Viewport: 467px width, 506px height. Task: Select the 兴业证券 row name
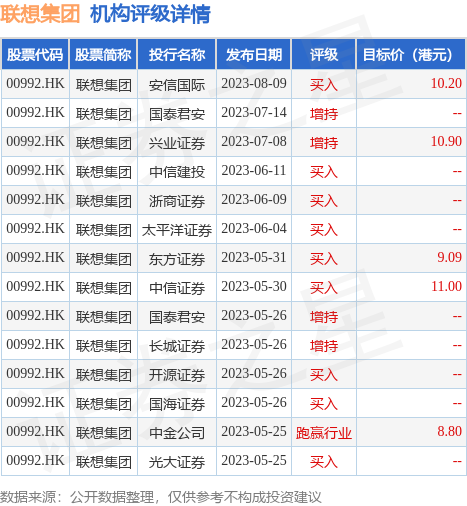pyautogui.click(x=177, y=143)
